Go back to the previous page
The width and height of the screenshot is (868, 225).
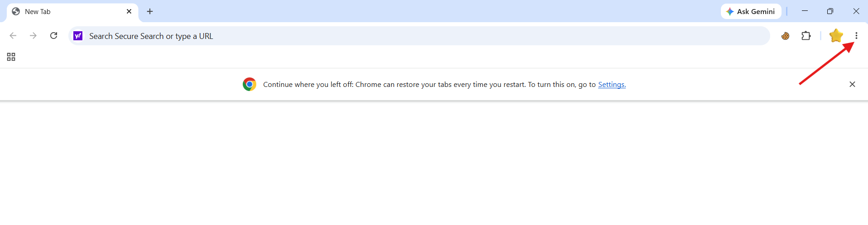click(13, 36)
